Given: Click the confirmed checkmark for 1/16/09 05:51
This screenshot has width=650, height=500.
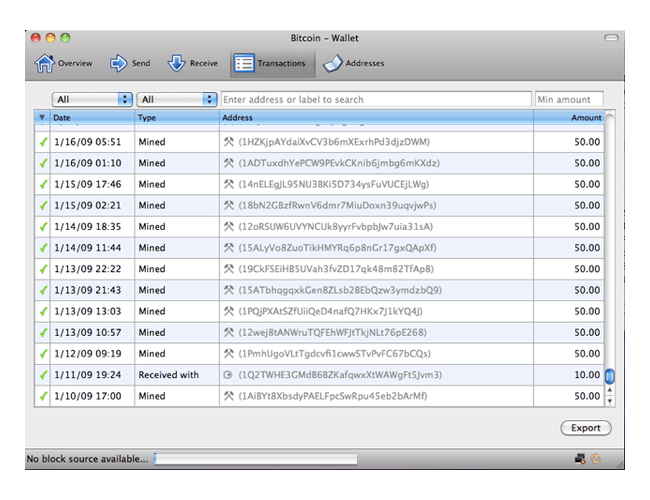Looking at the screenshot, I should [43, 142].
